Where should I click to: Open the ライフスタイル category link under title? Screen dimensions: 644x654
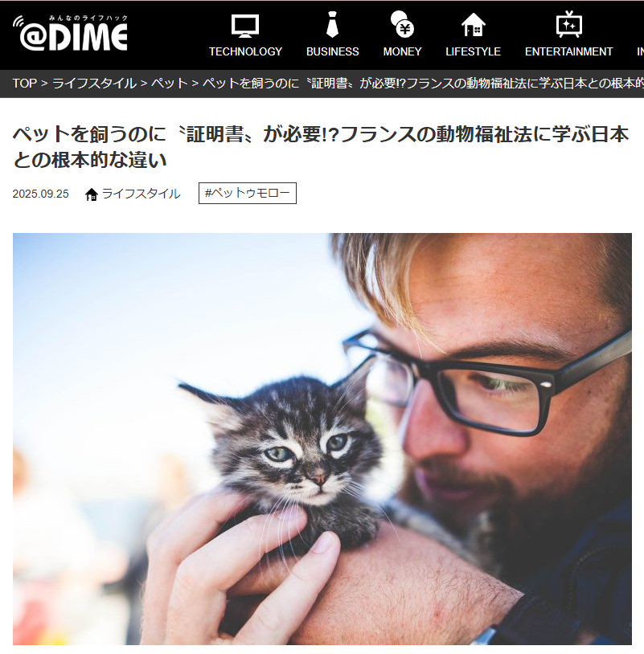(x=141, y=194)
